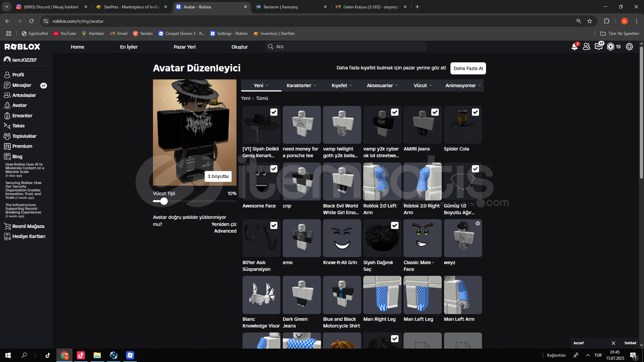The image size is (644, 362).
Task: Open the Sohbet chat button
Action: tap(630, 343)
